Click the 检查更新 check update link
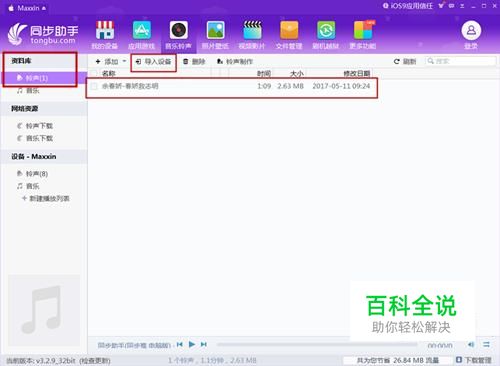 pyautogui.click(x=95, y=361)
